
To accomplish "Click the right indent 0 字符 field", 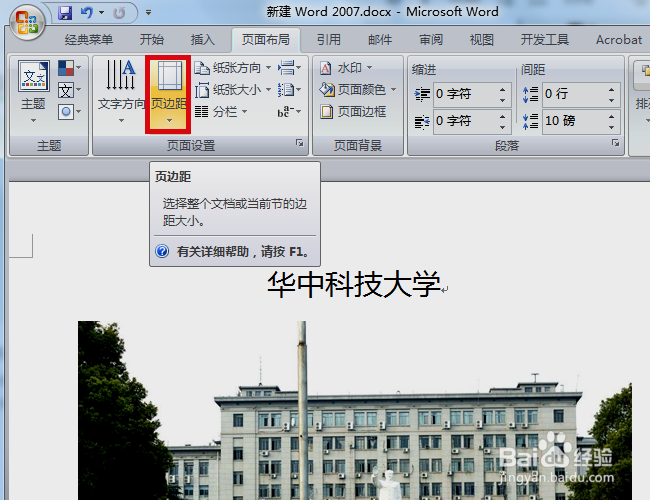I will coord(465,121).
